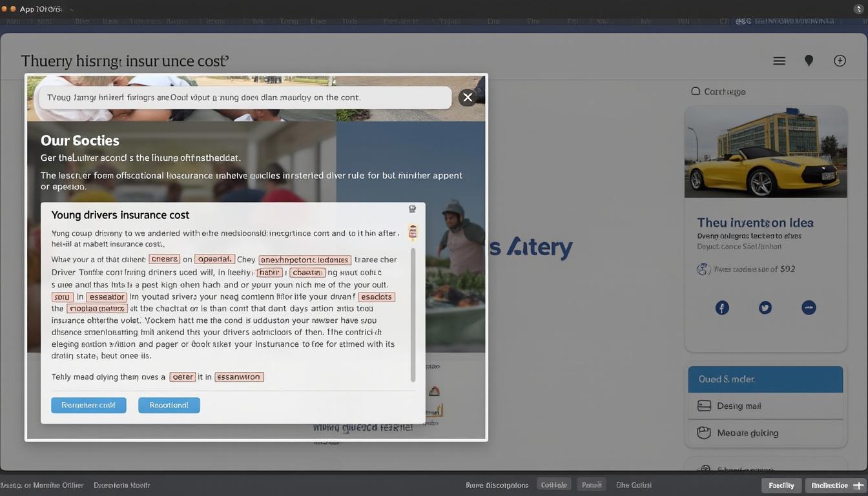Click the round dark icon right of Twitter

point(809,308)
